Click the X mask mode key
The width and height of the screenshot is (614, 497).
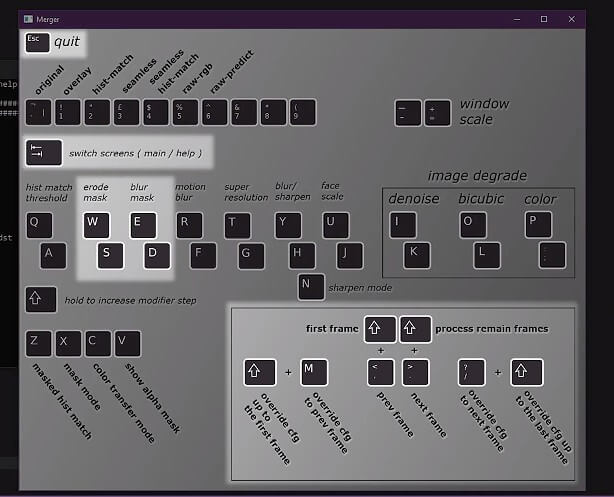68,343
